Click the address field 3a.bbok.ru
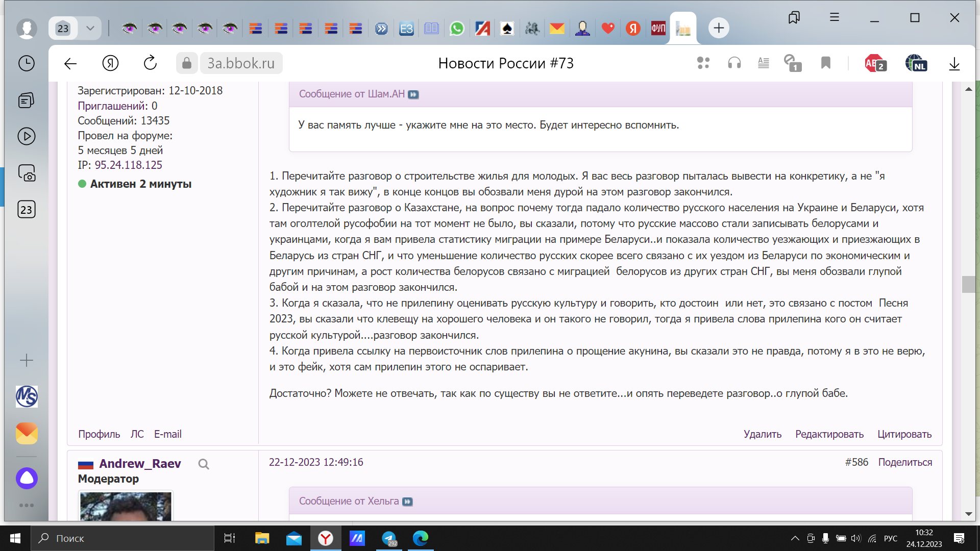The height and width of the screenshot is (551, 980). (241, 63)
